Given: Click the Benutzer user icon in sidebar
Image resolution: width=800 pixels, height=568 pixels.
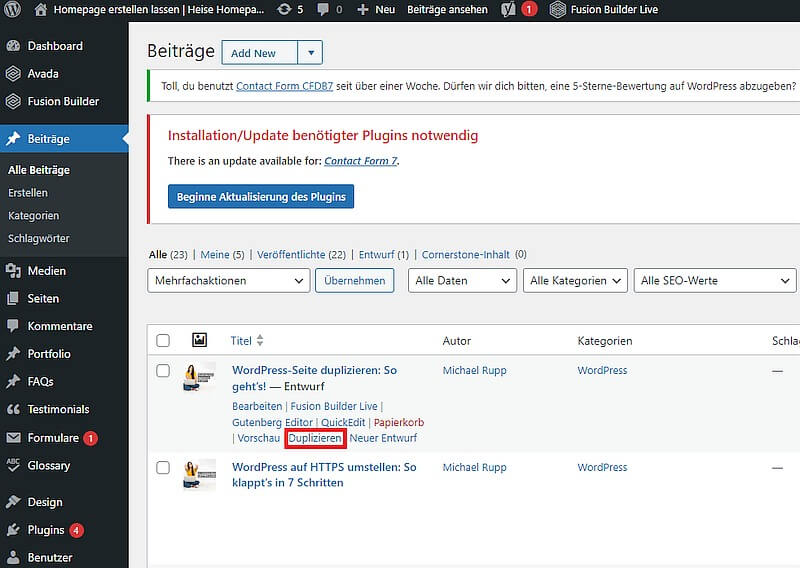Looking at the screenshot, I should (x=13, y=557).
